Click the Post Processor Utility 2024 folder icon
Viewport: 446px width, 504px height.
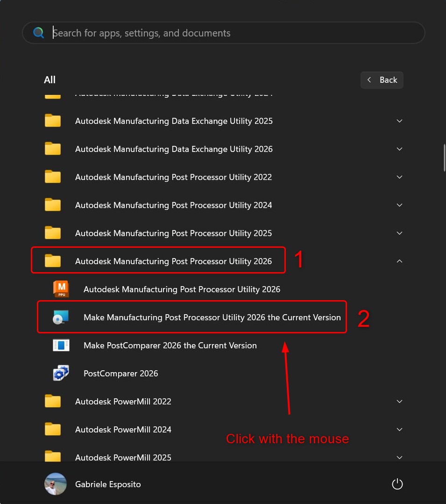(x=52, y=205)
